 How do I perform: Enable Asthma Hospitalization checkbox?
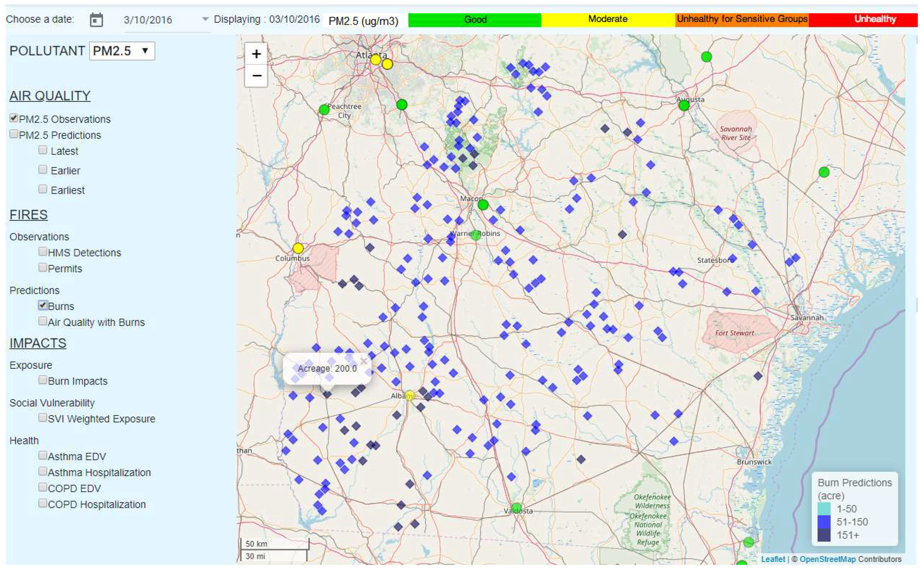coord(43,471)
